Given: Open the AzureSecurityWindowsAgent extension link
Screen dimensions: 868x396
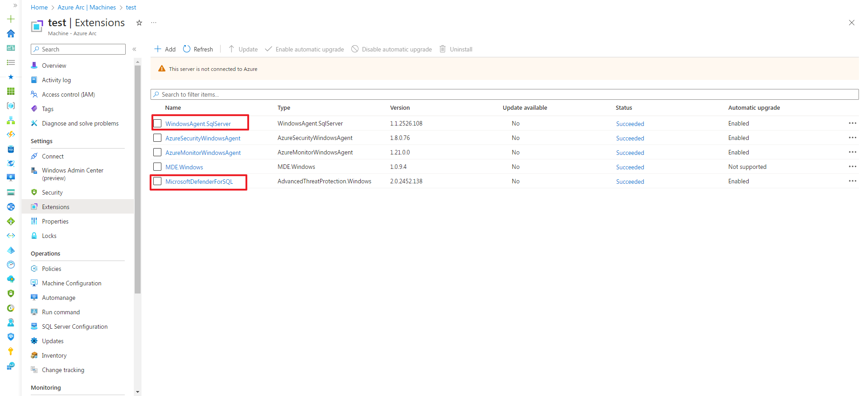Looking at the screenshot, I should click(203, 138).
